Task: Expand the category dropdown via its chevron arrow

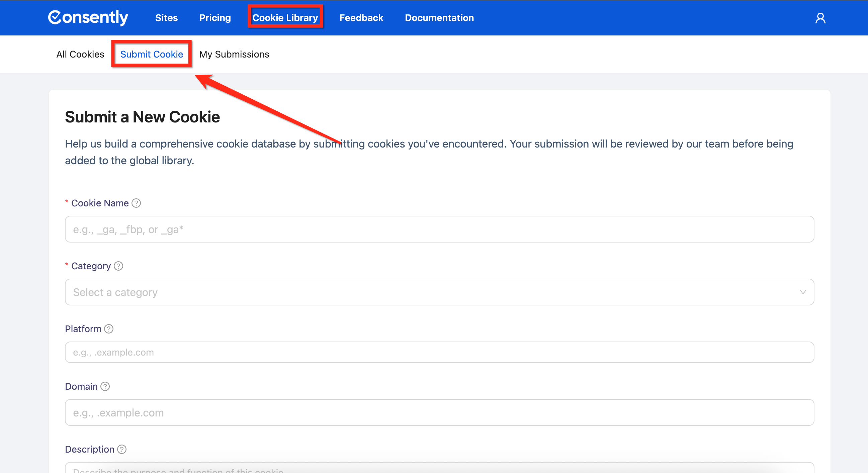Action: point(804,292)
